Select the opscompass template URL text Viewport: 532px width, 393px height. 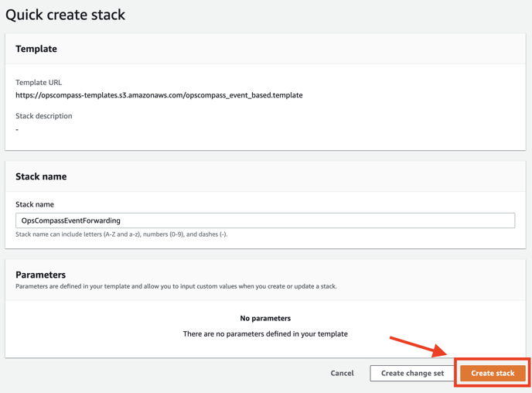[x=159, y=95]
